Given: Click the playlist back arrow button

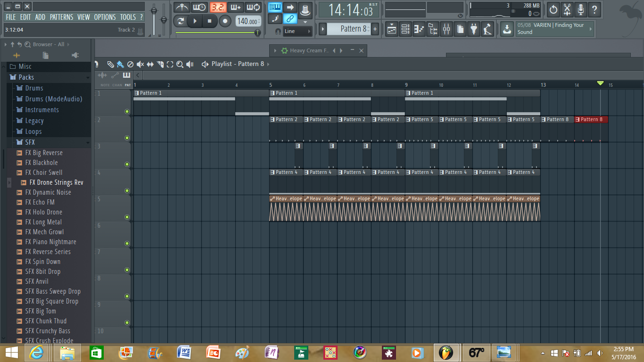Looking at the screenshot, I should point(138,75).
